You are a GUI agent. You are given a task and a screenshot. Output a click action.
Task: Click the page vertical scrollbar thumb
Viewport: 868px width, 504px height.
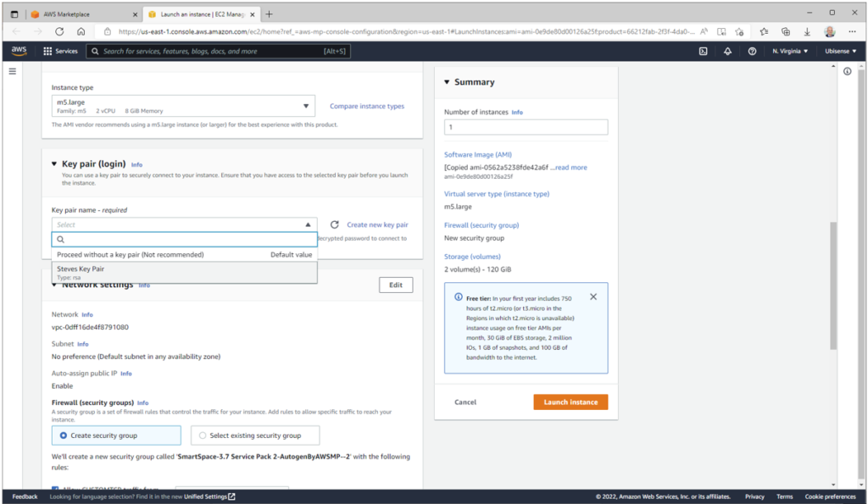(x=833, y=285)
